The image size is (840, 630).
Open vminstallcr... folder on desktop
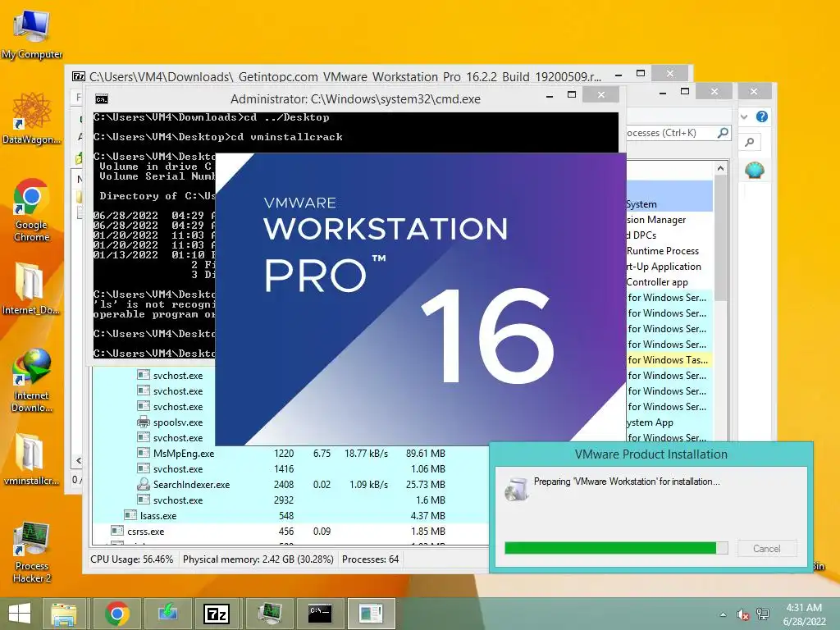[x=30, y=459]
